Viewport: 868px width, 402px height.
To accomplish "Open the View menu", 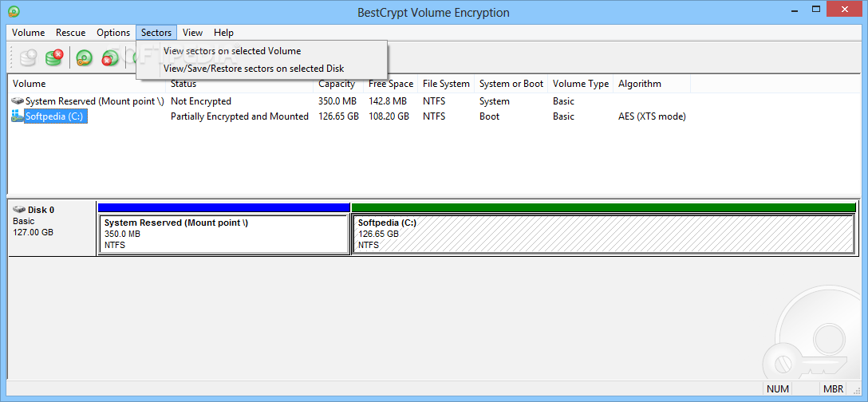I will (x=192, y=33).
